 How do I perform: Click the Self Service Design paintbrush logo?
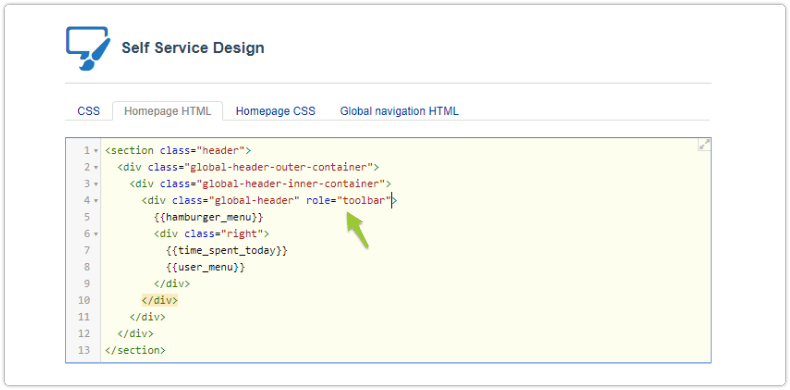tap(88, 48)
